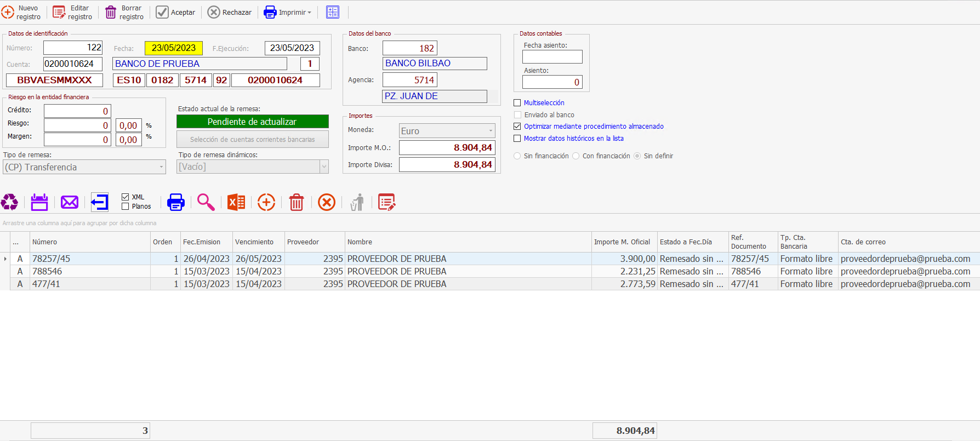Click the red circled X cancel icon
This screenshot has width=980, height=441.
coord(327,202)
